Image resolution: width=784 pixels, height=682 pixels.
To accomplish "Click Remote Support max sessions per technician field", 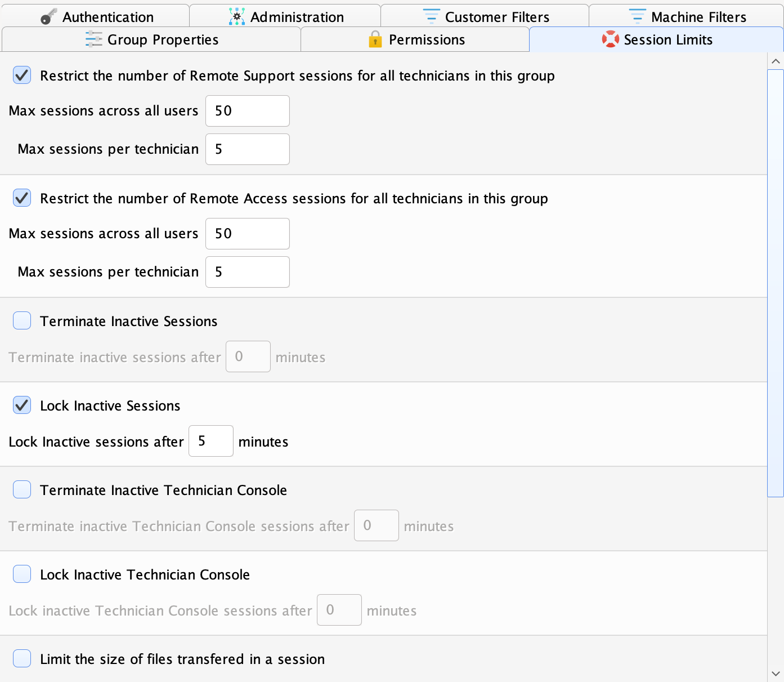I will [x=248, y=149].
